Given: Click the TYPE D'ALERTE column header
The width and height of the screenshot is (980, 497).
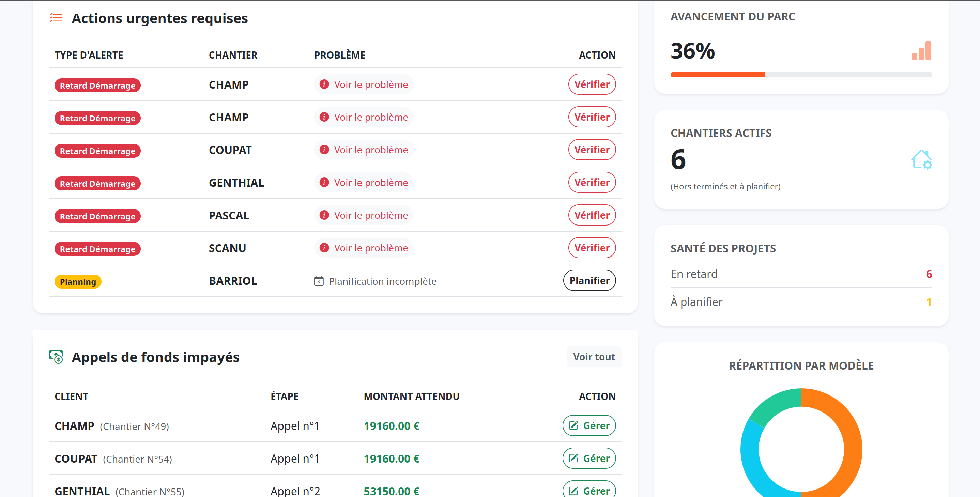Looking at the screenshot, I should (89, 55).
